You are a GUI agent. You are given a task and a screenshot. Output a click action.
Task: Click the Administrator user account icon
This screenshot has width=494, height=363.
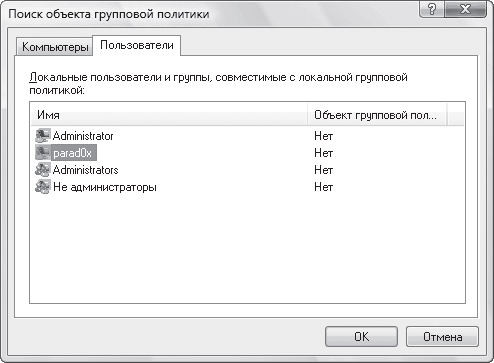pos(43,136)
